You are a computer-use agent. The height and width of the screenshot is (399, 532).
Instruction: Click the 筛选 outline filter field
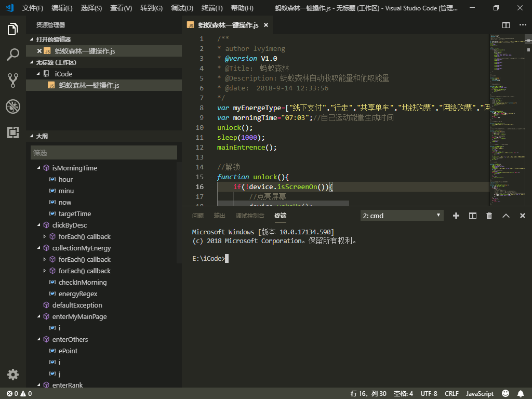point(104,153)
